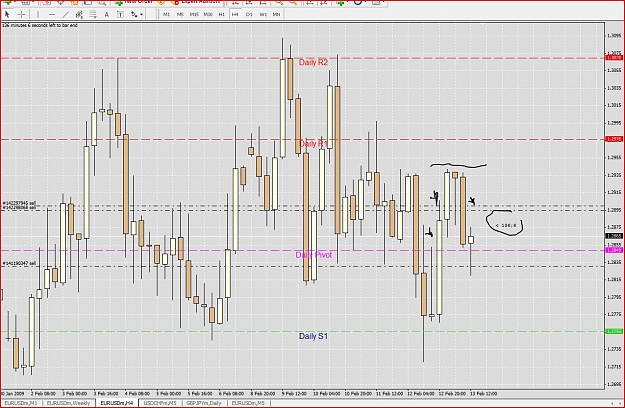Click the red R2 price tag on axis
The height and width of the screenshot is (408, 625).
coord(614,58)
